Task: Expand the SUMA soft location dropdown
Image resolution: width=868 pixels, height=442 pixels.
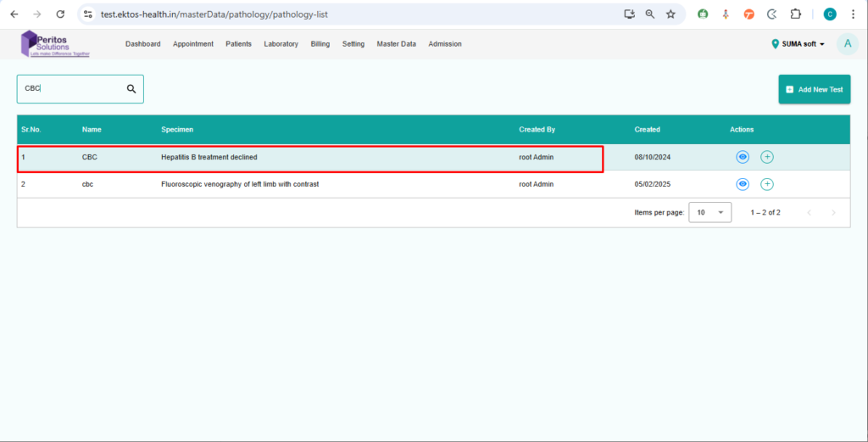Action: coord(798,44)
